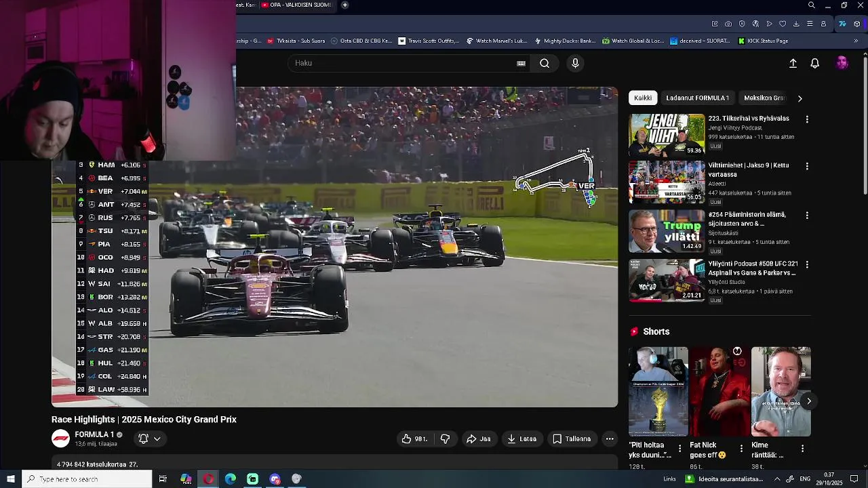Open browser downloads icon in the toolbar

coord(796,24)
